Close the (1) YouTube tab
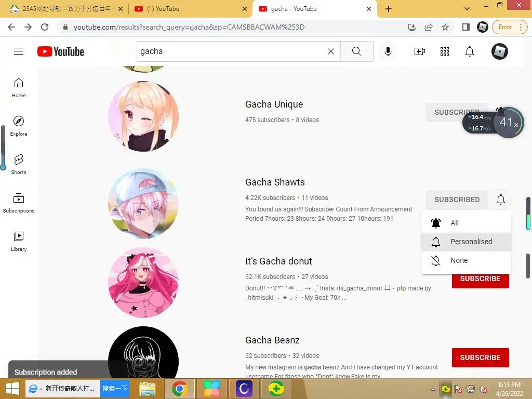The width and height of the screenshot is (532, 399). click(x=245, y=9)
